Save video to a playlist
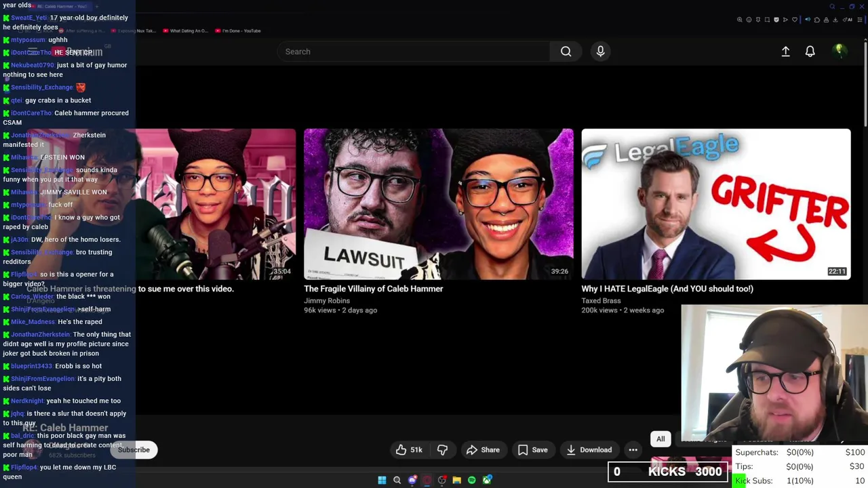The image size is (868, 488). (532, 449)
